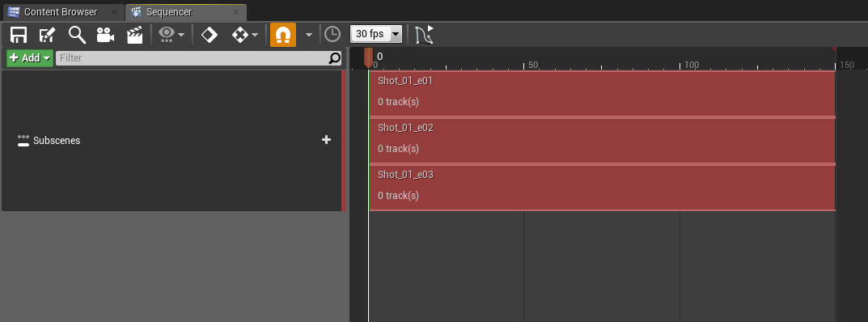
Task: Click the Render Movie clapperboard icon
Action: click(x=134, y=35)
